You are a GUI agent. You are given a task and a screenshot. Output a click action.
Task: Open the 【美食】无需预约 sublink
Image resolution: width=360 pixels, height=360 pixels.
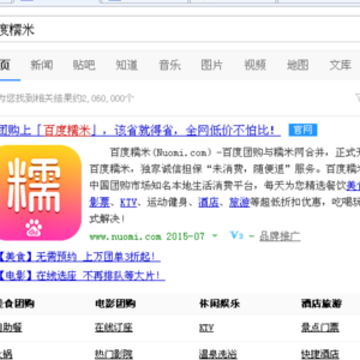click(x=80, y=257)
